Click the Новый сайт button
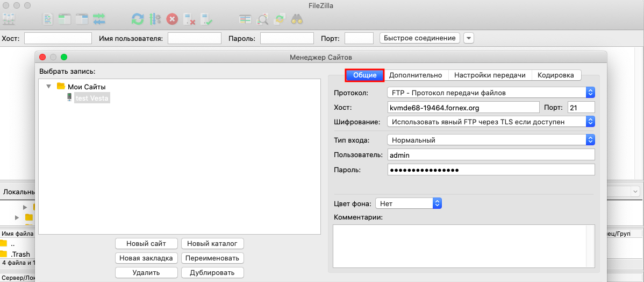Screen dimensions: 644x282 tap(146, 243)
